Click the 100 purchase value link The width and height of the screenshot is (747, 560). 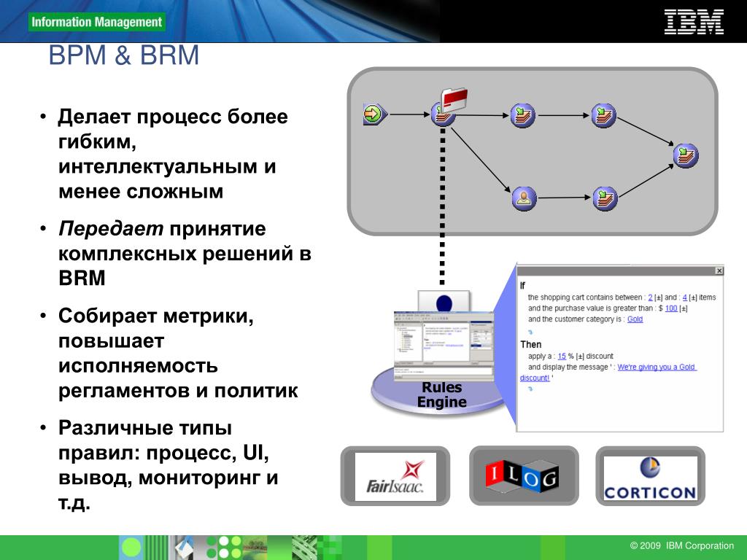pyautogui.click(x=671, y=308)
